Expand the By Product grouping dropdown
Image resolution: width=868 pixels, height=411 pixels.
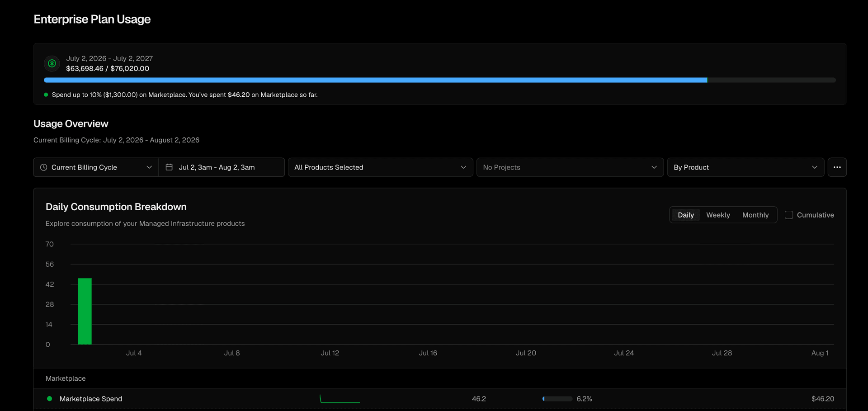pyautogui.click(x=745, y=167)
